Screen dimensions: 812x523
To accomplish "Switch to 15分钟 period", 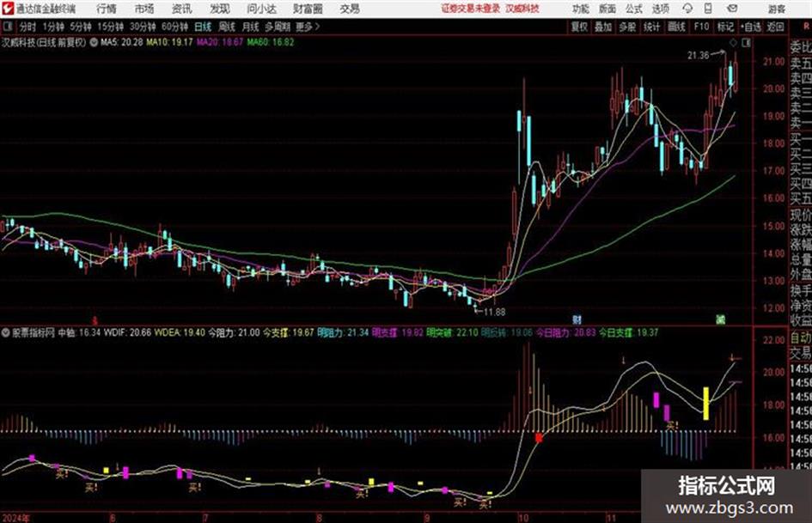I will click(x=110, y=27).
